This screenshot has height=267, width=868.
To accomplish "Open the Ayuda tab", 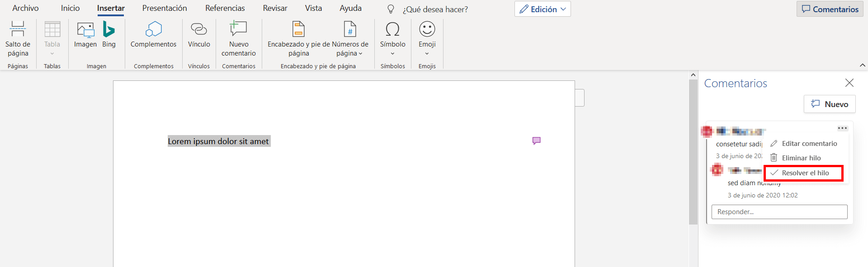I will 351,8.
